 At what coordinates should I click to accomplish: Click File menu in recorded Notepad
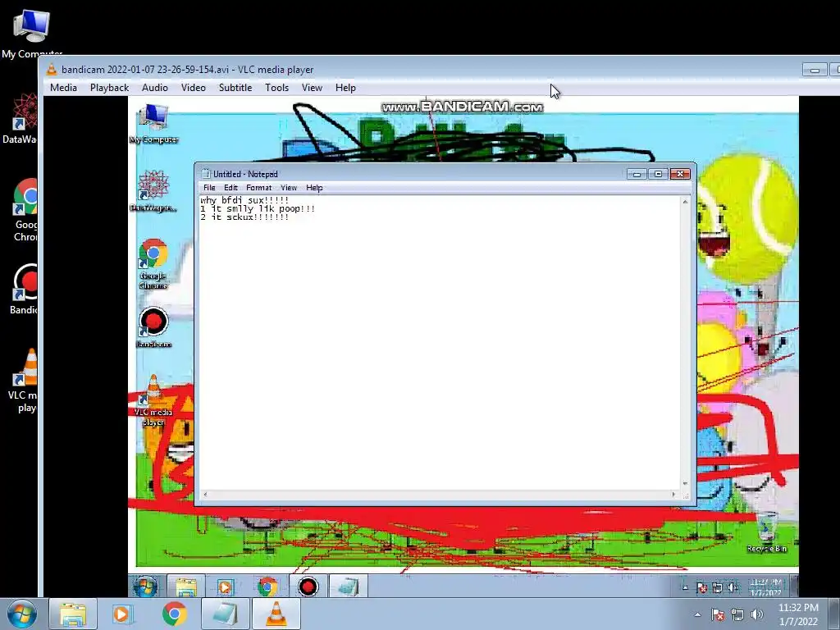(209, 188)
